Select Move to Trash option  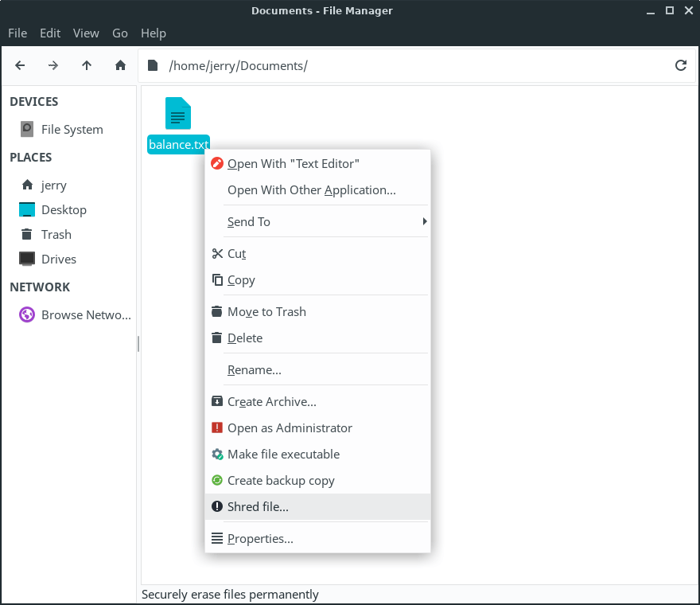pos(266,311)
